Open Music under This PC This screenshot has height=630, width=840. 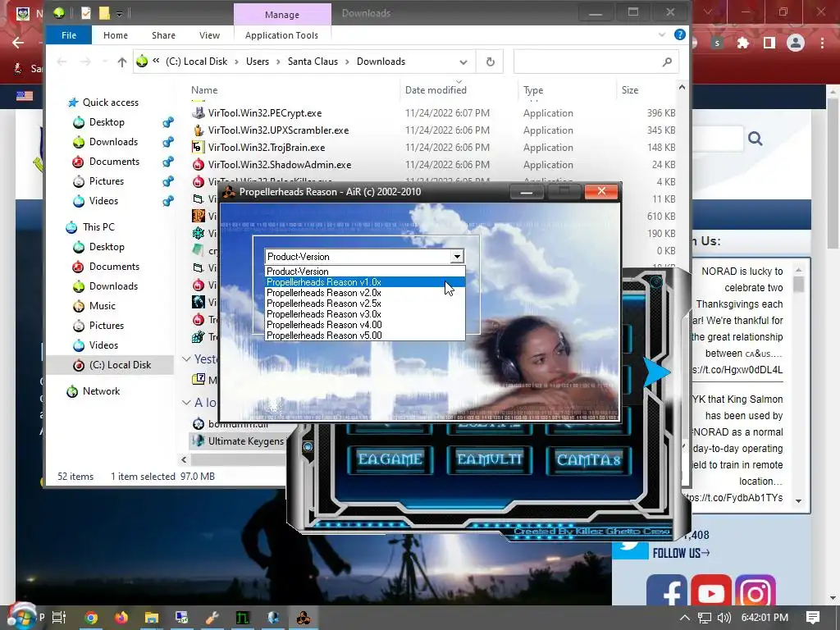click(x=103, y=306)
